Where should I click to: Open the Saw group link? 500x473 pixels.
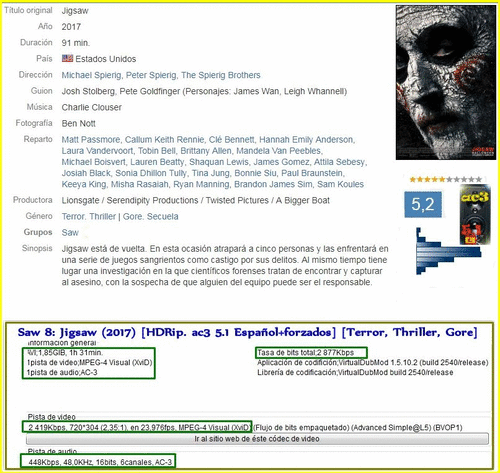(70, 233)
